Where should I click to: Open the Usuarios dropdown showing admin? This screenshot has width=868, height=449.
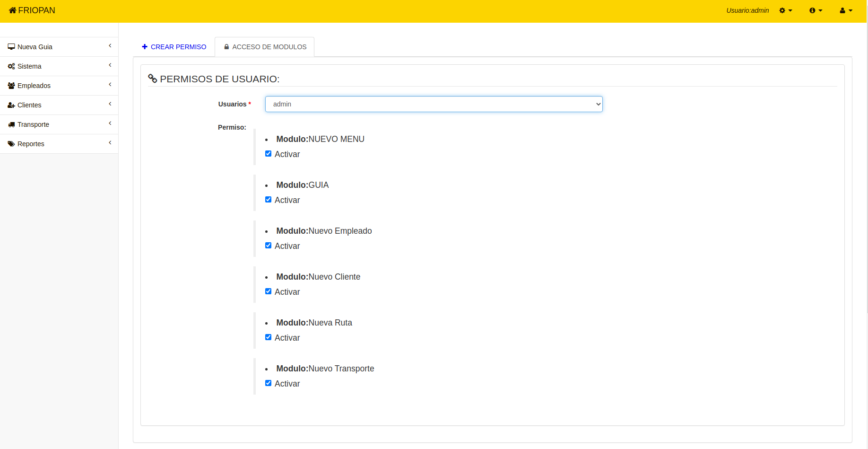coord(434,104)
